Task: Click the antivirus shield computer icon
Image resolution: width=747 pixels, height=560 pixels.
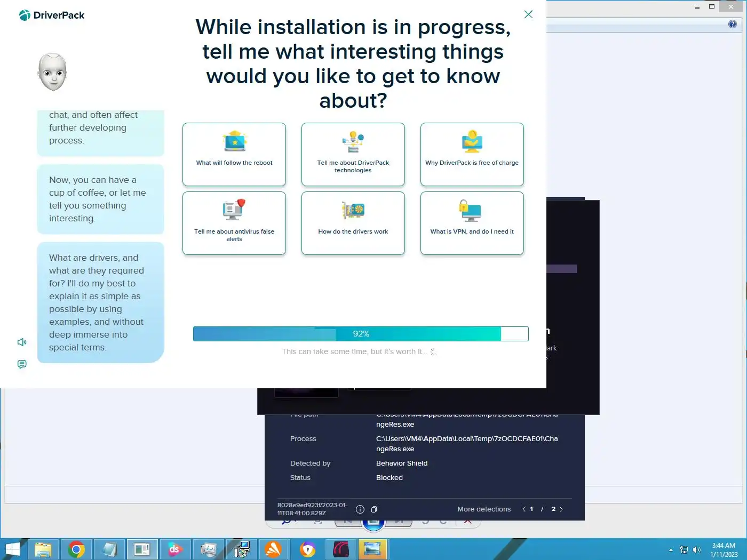Action: tap(234, 210)
